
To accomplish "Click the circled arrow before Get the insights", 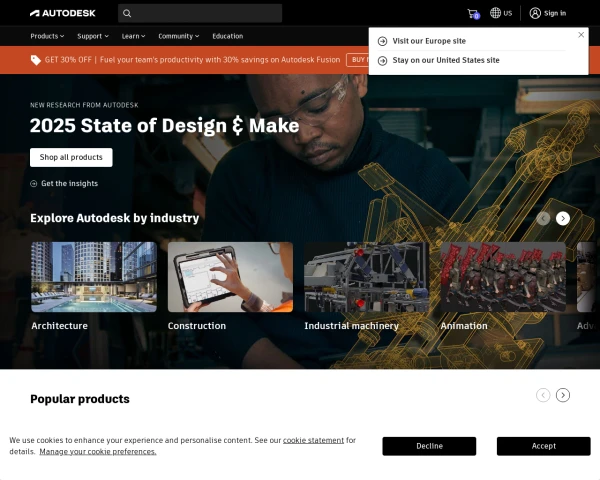I will pos(34,184).
